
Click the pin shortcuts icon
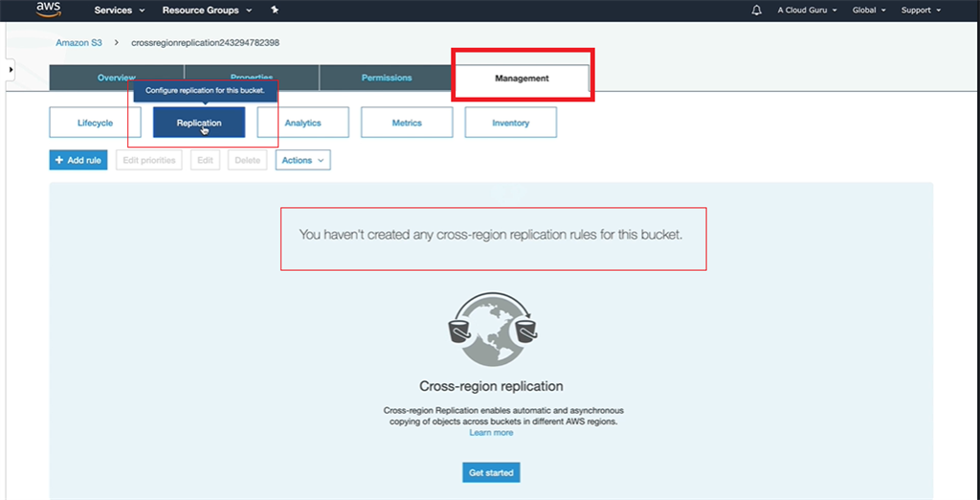point(275,10)
